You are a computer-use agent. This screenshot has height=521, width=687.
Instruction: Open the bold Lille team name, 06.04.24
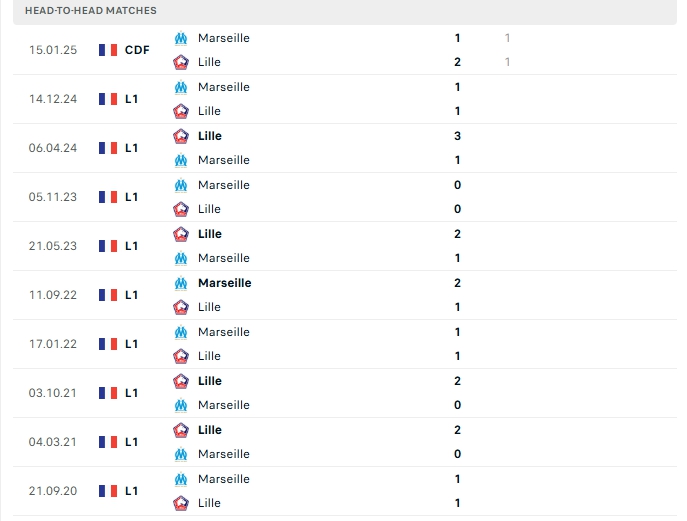(x=210, y=136)
